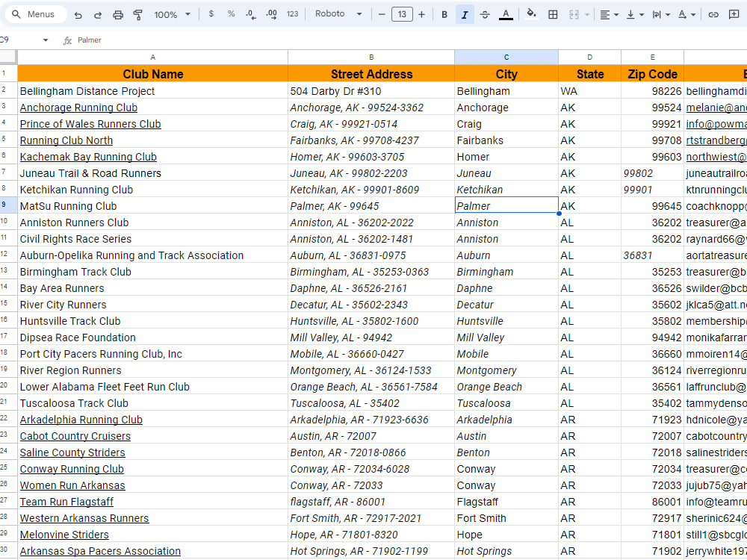Click the Insert link icon
This screenshot has height=560, width=747.
click(x=713, y=14)
